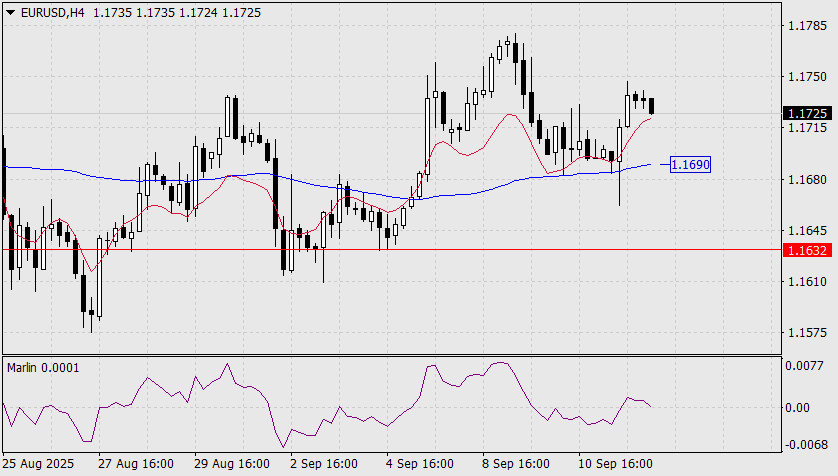Click the 1.1785 value on price axis
This screenshot has height=476, width=838.
pos(807,26)
